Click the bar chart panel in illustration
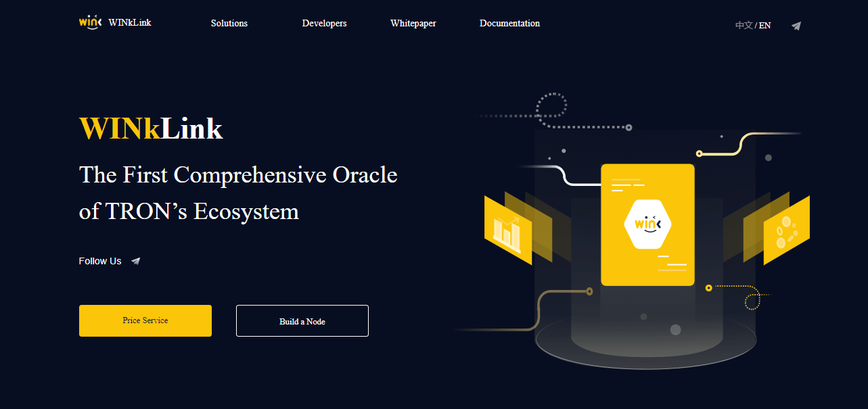 click(x=507, y=230)
